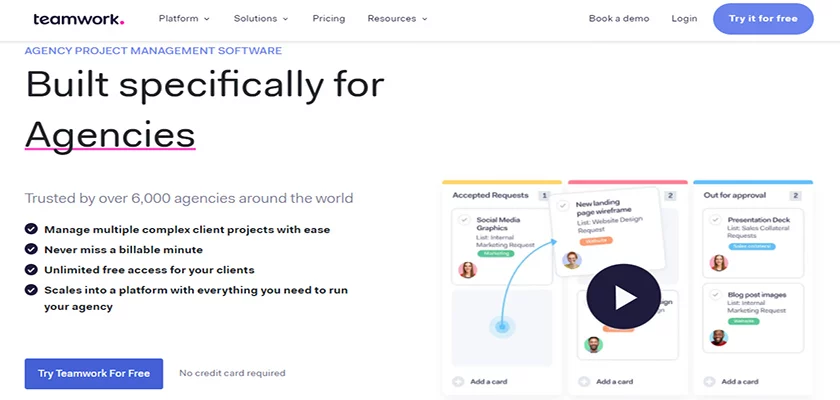The image size is (840, 400).
Task: Click the teamwork logo
Action: point(79,19)
